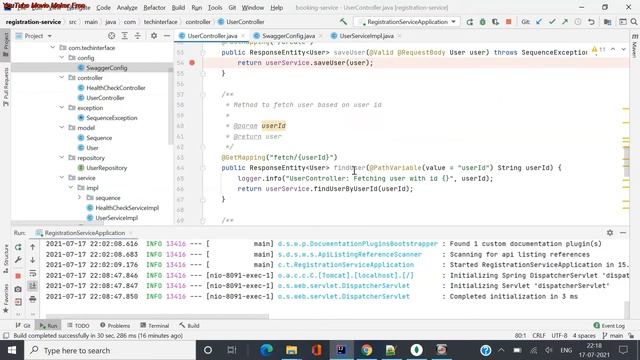Screen dimensions: 640x360
Task: Open Chrome from Windows taskbar
Action: coord(367,350)
